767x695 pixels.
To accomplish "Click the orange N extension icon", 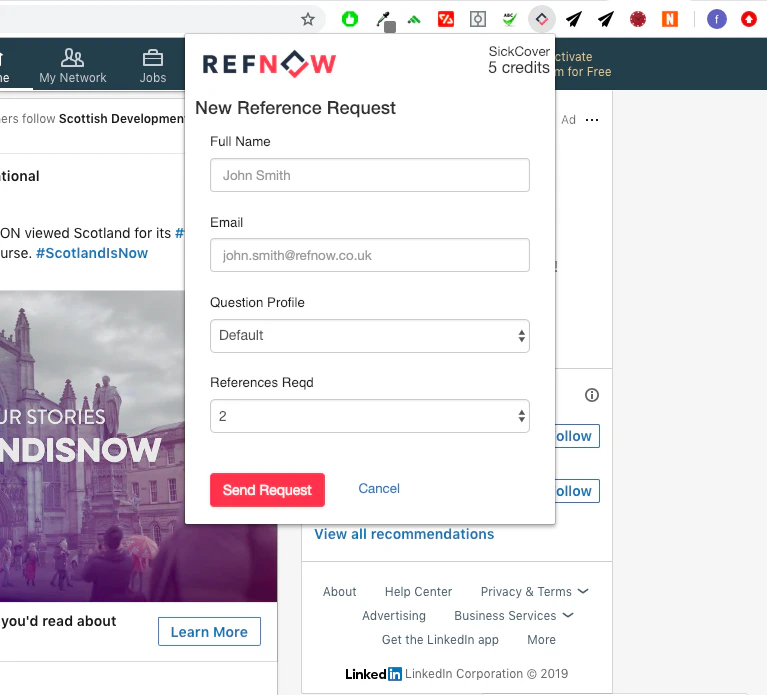I will pyautogui.click(x=670, y=20).
